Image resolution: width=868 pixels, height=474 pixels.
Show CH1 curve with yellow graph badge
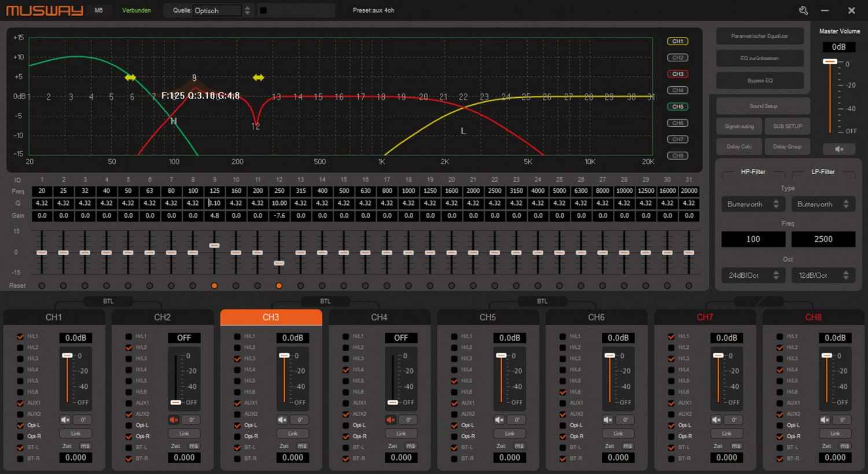tap(678, 41)
